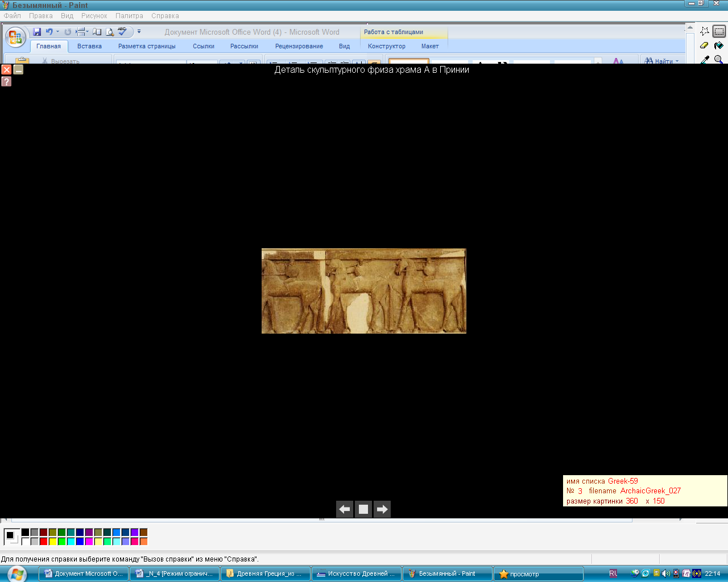Open Древняя Греция_из folder taskbar button

coord(266,573)
